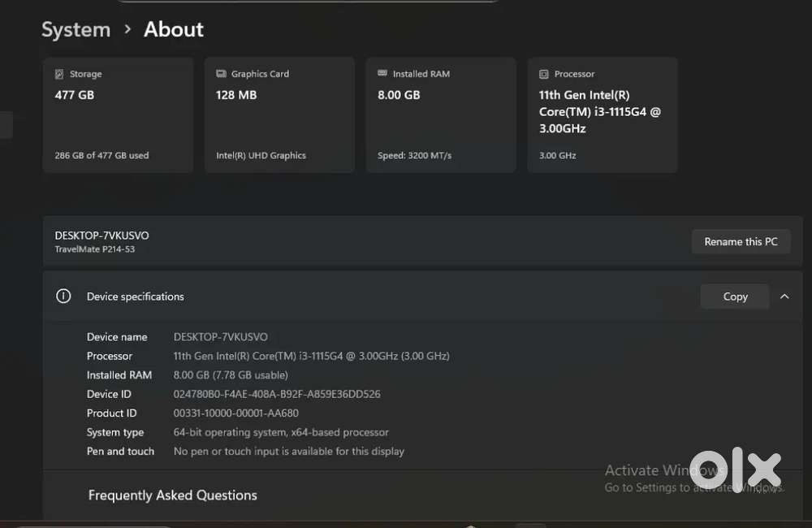Click the Installed RAM chip icon
Image resolution: width=812 pixels, height=528 pixels.
tap(382, 74)
